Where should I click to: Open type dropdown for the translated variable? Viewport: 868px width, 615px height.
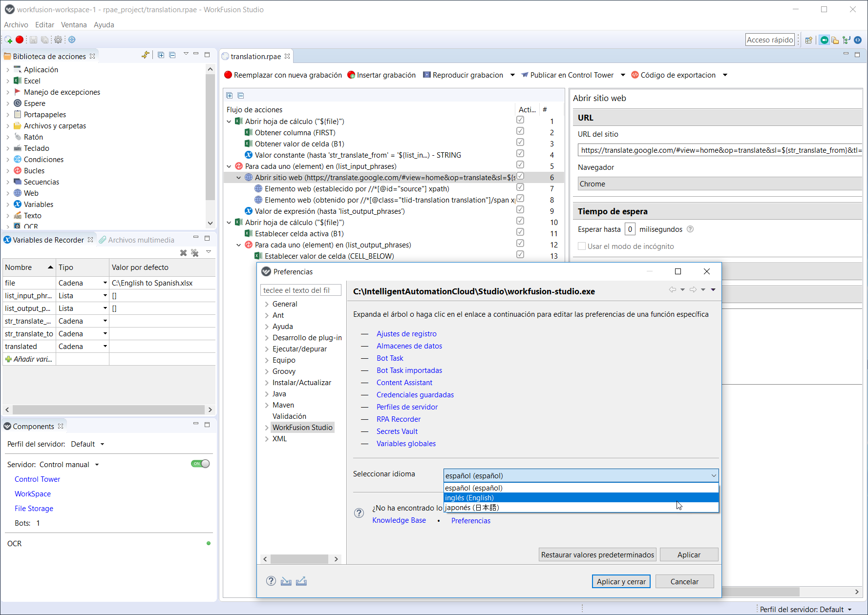105,347
